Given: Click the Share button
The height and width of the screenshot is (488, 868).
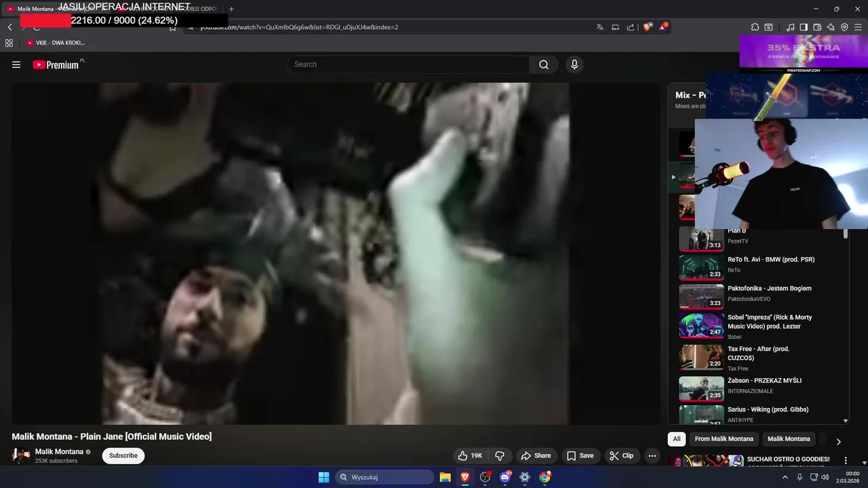Looking at the screenshot, I should click(x=536, y=455).
